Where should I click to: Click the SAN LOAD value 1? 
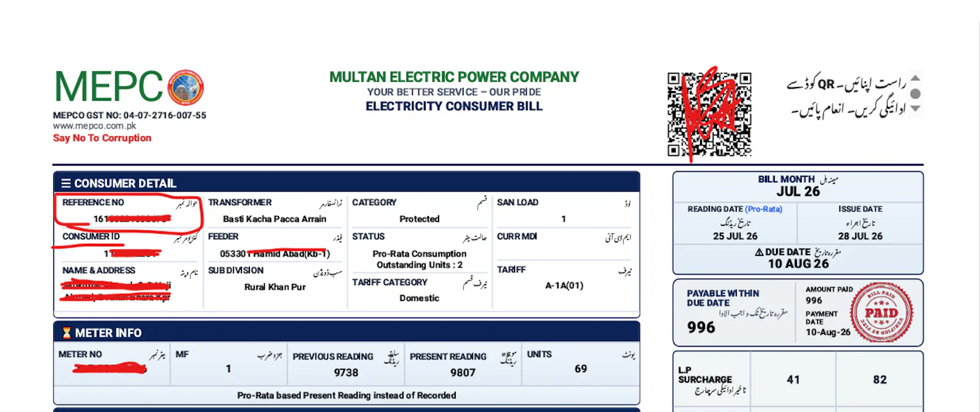[563, 219]
